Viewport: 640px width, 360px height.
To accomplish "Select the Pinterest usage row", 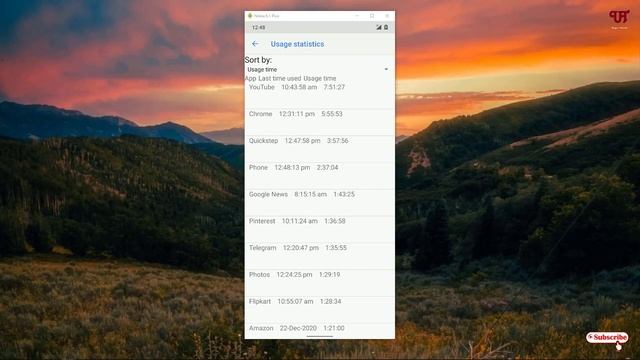I will [319, 229].
